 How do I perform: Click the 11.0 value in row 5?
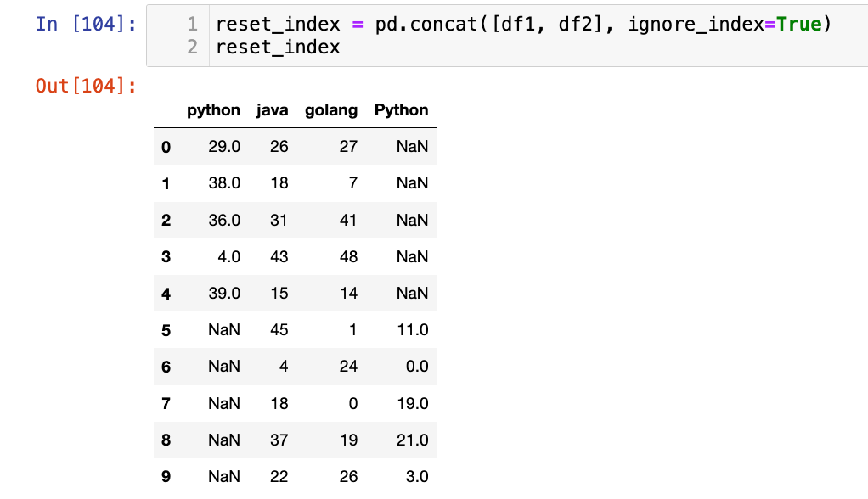412,330
